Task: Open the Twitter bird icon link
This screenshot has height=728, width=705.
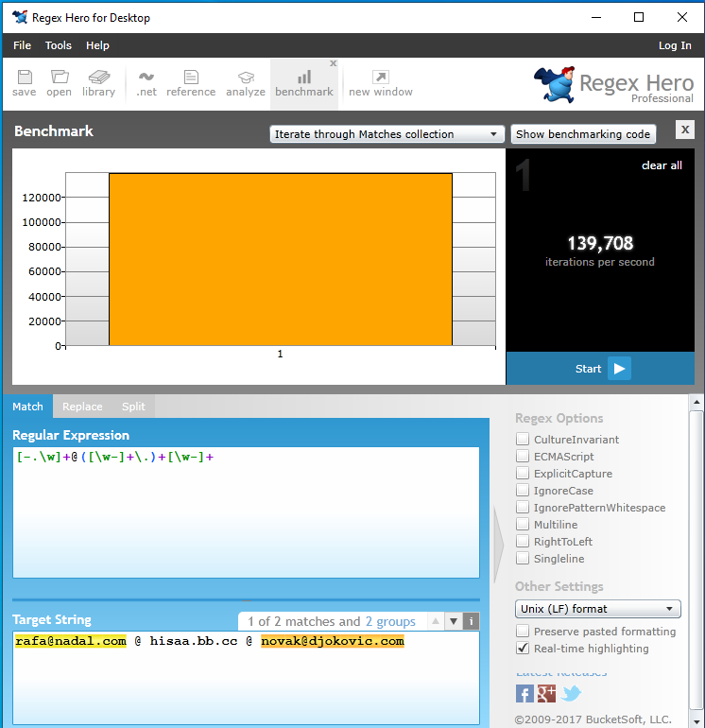Action: [x=571, y=694]
